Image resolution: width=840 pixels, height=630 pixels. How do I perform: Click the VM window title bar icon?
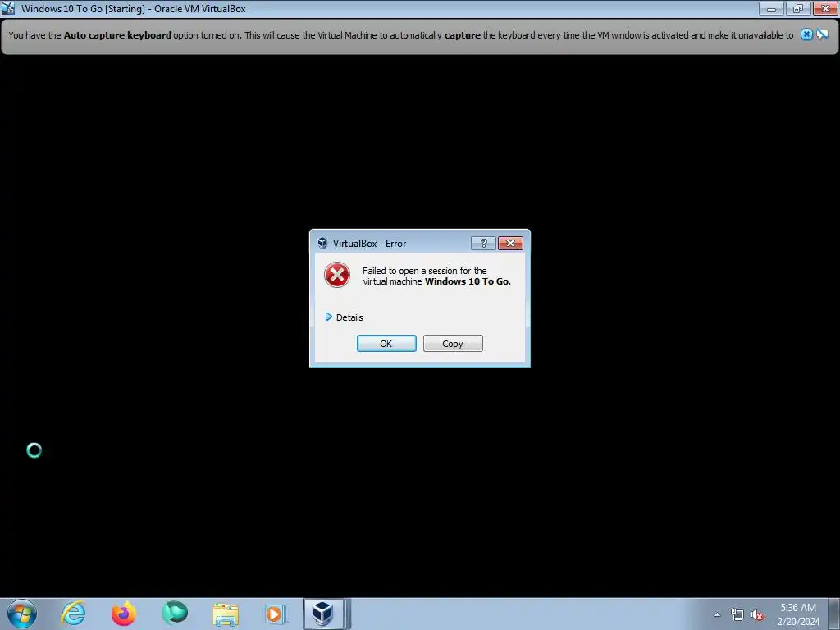coord(8,8)
